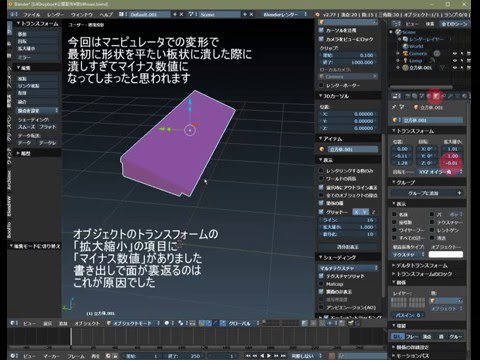480x360 pixels.
Task: Open the マルチテクスチャ shading dropdown
Action: pyautogui.click(x=348, y=268)
